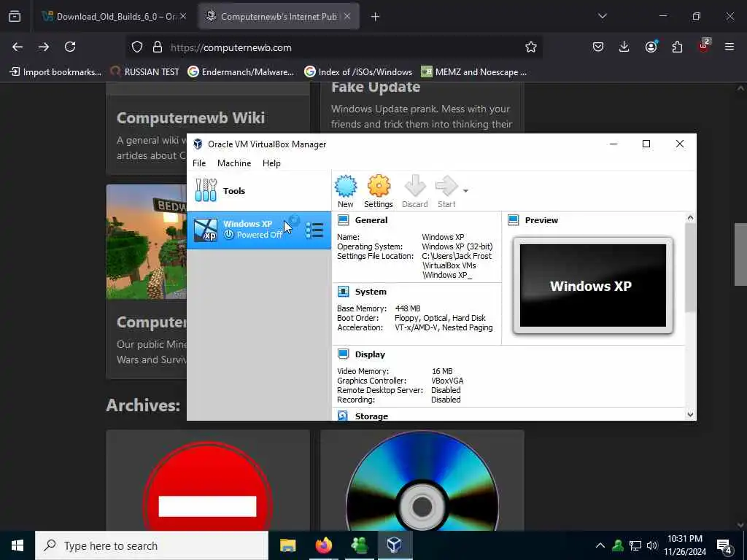The image size is (747, 560).
Task: Open the VirtualBox File menu
Action: (x=199, y=163)
